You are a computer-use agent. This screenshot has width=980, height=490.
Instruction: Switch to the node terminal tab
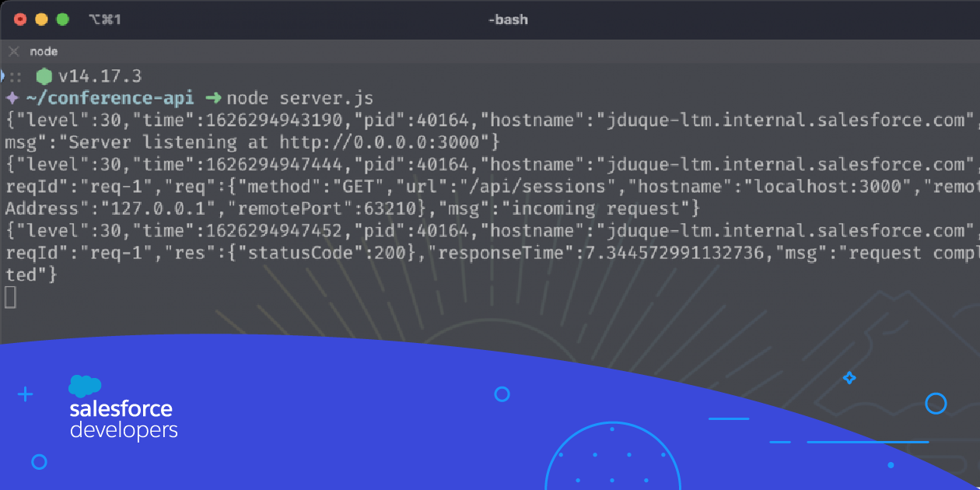43,51
